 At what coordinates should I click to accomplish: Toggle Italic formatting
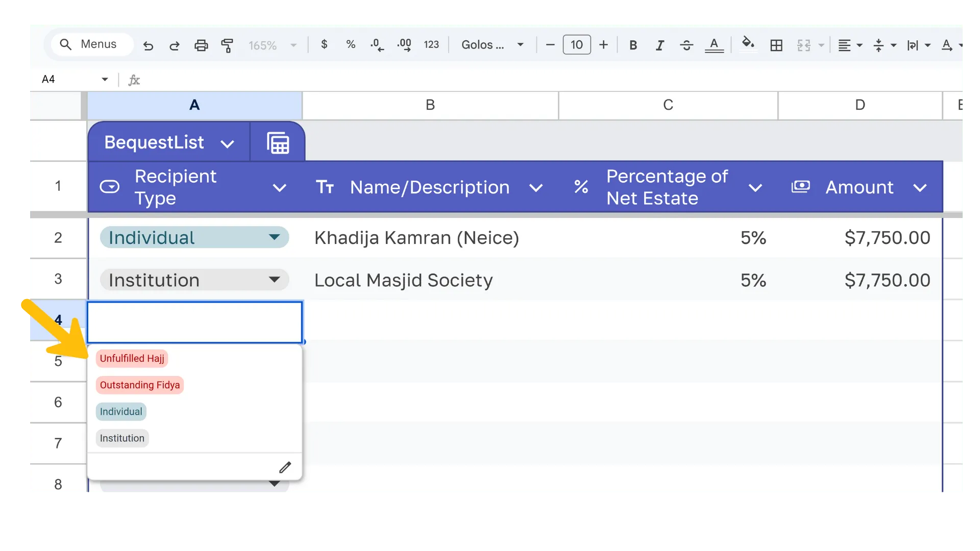point(659,45)
